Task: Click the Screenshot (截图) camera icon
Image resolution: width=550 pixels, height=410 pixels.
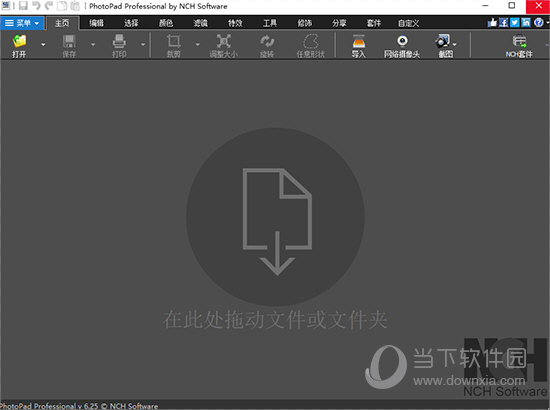Action: point(443,41)
